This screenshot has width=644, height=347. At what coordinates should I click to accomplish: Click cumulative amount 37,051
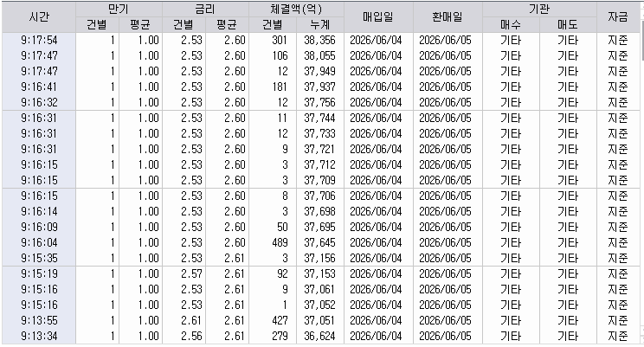coord(320,320)
